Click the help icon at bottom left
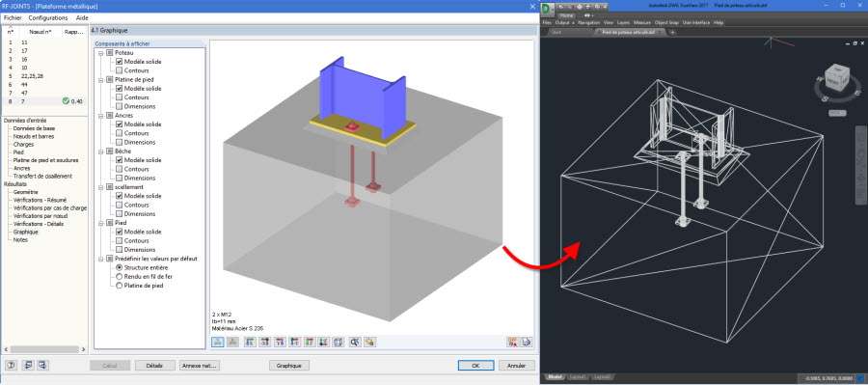868x385 pixels. (12, 366)
